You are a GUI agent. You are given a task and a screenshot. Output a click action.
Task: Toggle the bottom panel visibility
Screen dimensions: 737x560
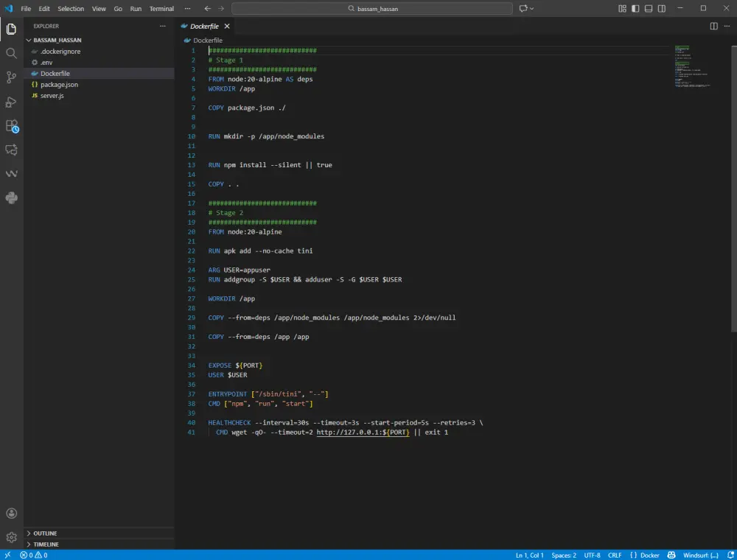click(x=649, y=9)
